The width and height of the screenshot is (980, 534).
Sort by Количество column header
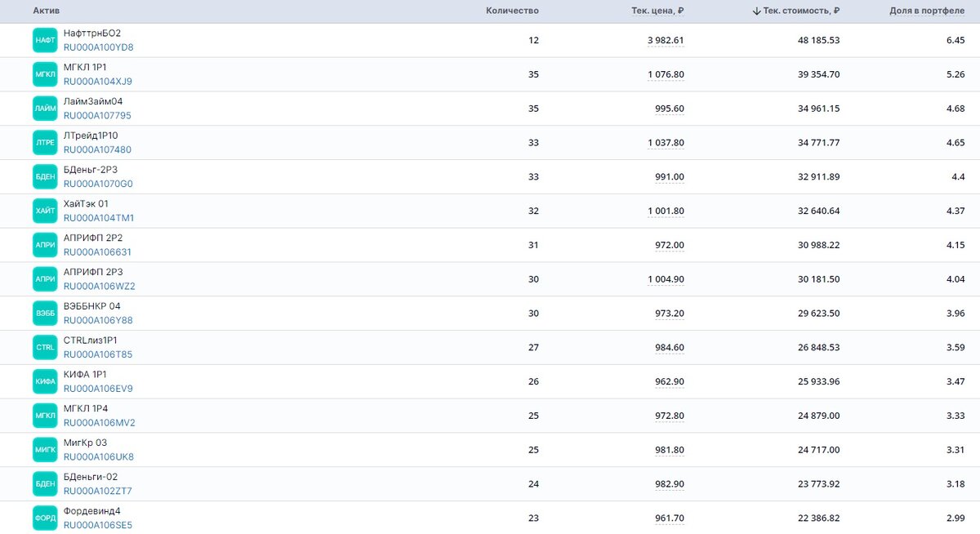click(x=512, y=11)
